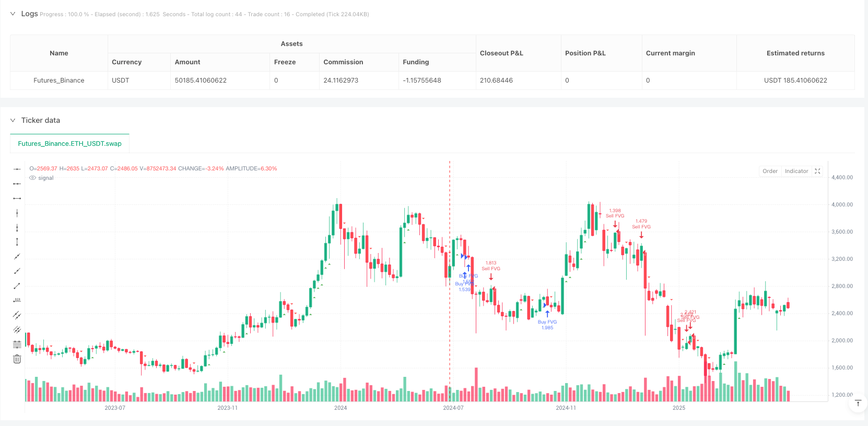Enter fullscreen chart mode
Image resolution: width=868 pixels, height=426 pixels.
pos(818,171)
